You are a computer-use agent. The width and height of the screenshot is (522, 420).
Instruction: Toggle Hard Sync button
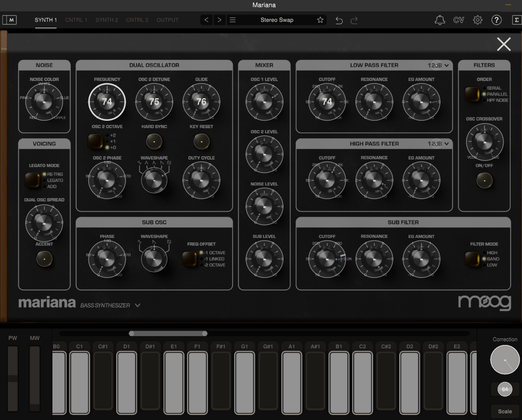(154, 142)
